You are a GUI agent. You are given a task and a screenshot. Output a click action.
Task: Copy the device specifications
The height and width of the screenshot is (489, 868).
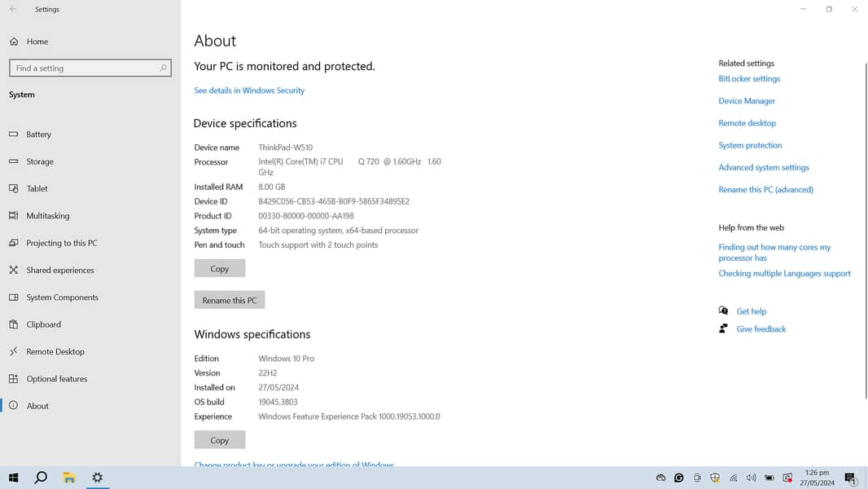(x=219, y=268)
